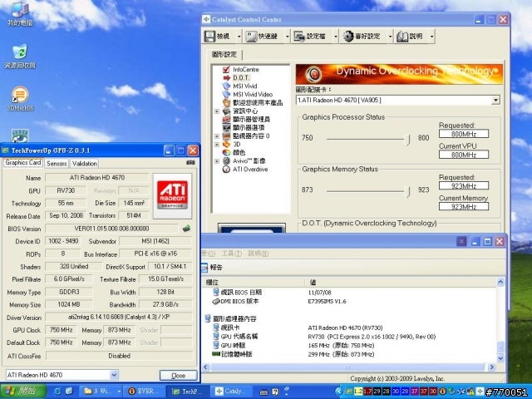Click the GPU Requested 800MHz field
Viewport: 532px width, 399px height.
click(464, 134)
